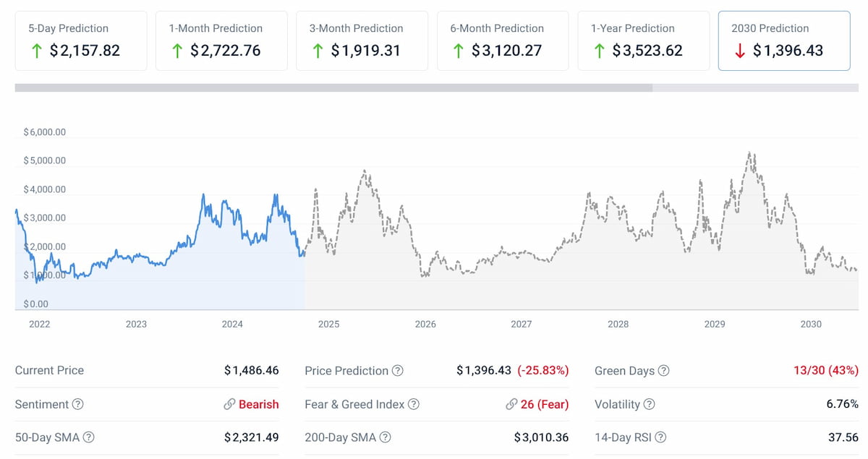
Task: Click the 2028 label on the chart axis
Action: 618,324
